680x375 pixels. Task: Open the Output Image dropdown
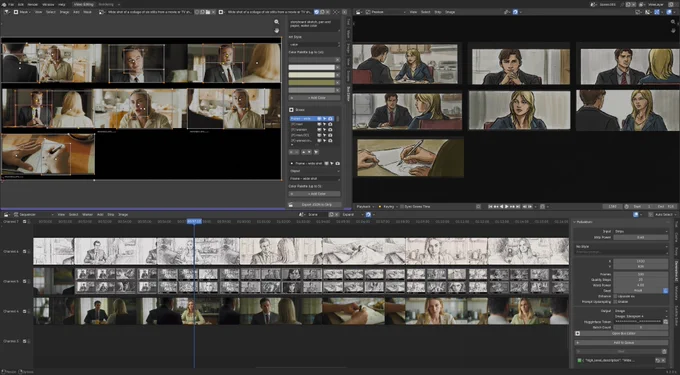(641, 311)
